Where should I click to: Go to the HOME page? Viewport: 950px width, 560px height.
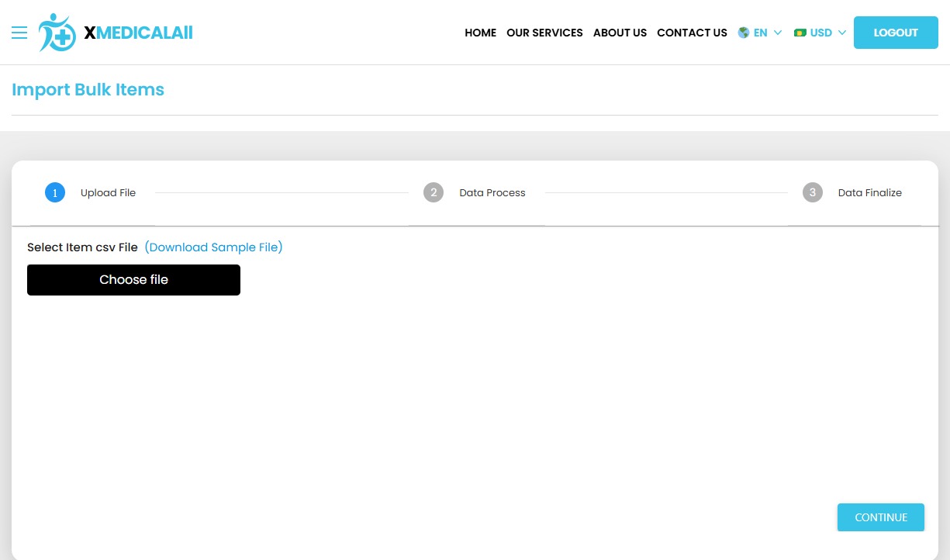click(480, 33)
